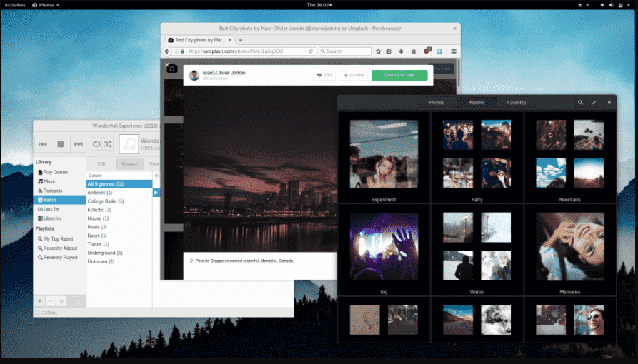This screenshot has width=638, height=364.
Task: Click the add playlist plus button in Rhythmbox
Action: pyautogui.click(x=40, y=301)
